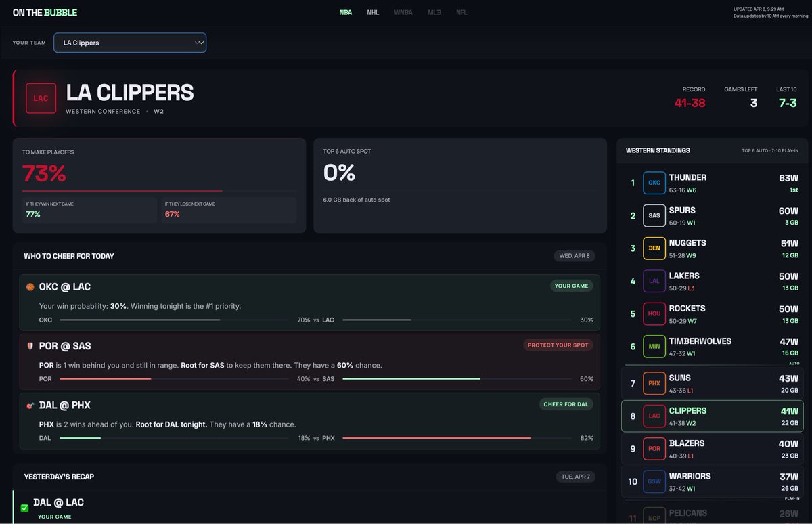Click the green checkmark beside DAL @ LAC
The width and height of the screenshot is (812, 524).
point(24,508)
